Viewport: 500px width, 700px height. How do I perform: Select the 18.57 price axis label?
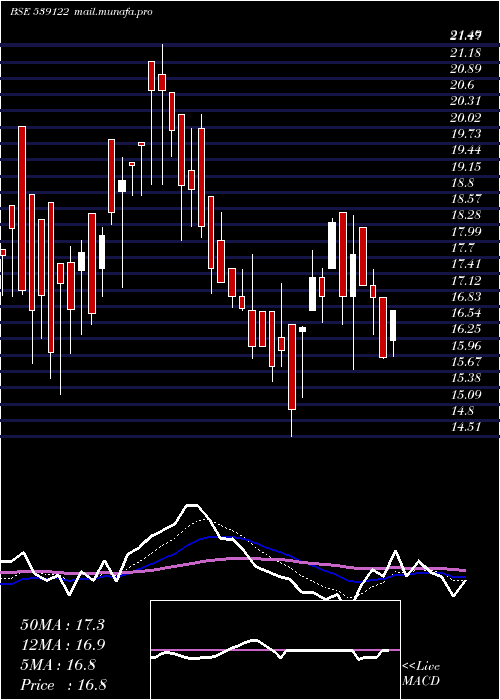point(465,199)
